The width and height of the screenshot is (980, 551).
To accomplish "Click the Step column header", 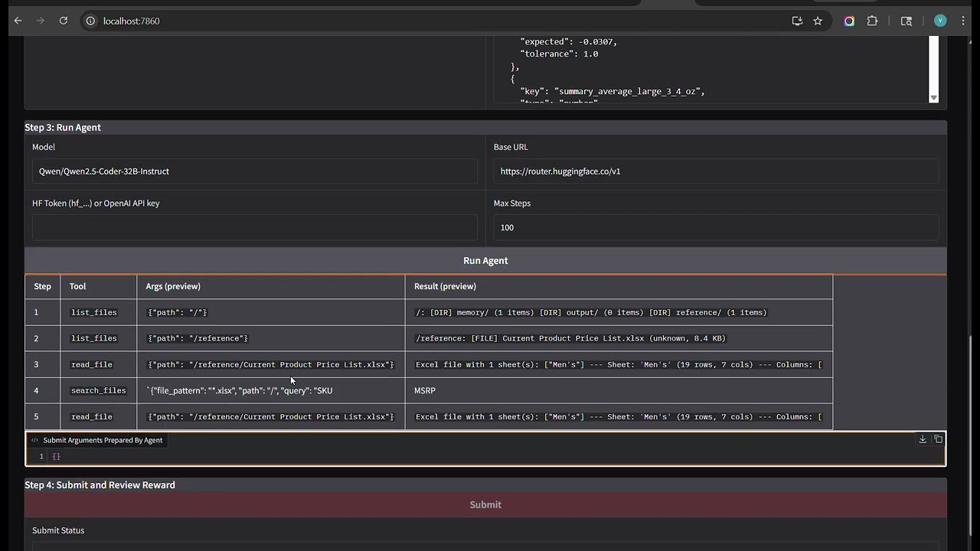I will coord(43,286).
